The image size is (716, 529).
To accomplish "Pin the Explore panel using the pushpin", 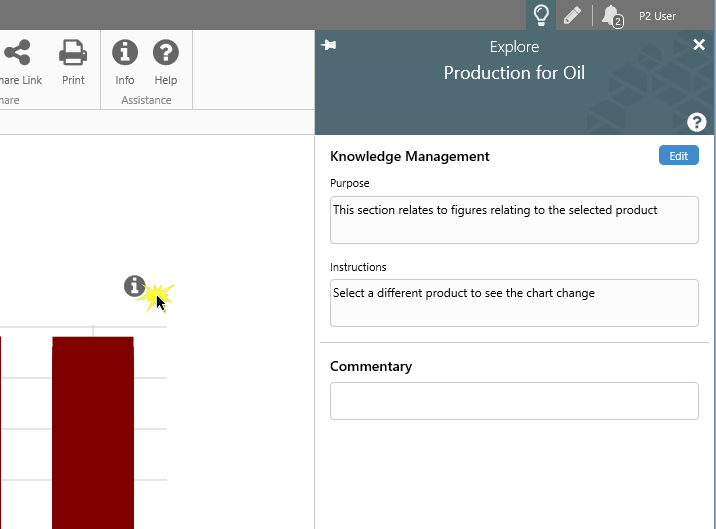I will point(329,46).
